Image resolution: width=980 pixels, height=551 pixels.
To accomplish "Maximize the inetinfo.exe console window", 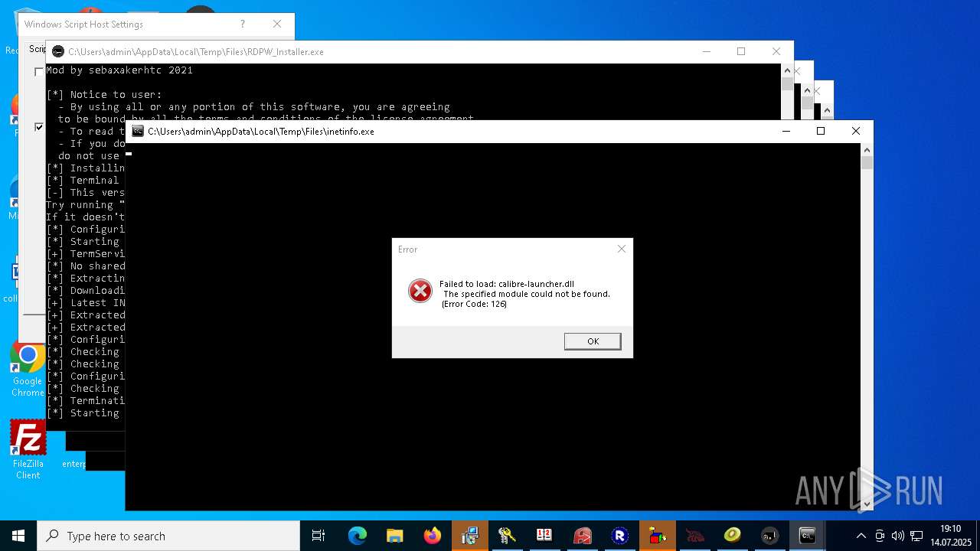I will (821, 131).
